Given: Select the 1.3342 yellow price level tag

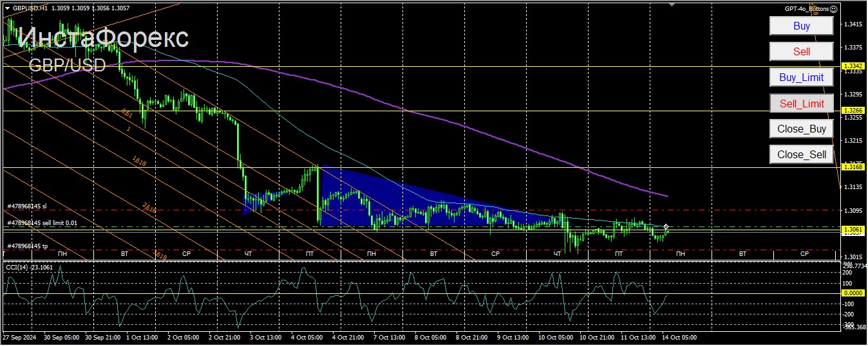Looking at the screenshot, I should [853, 66].
